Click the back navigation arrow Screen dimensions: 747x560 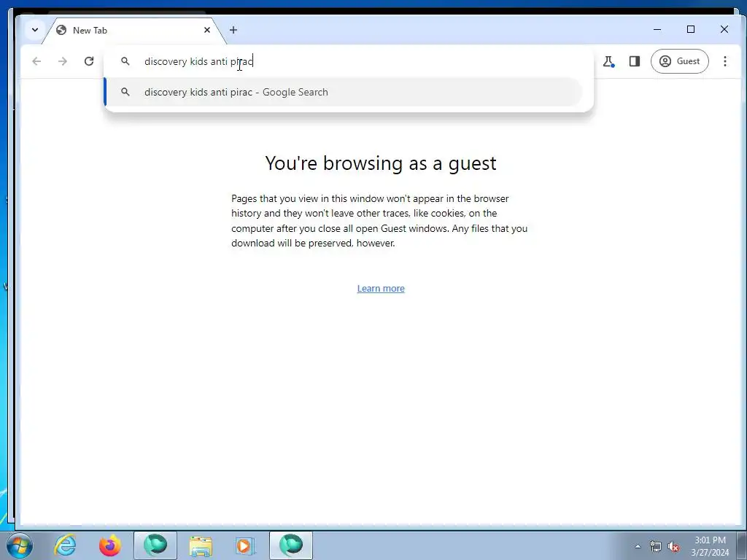[36, 61]
